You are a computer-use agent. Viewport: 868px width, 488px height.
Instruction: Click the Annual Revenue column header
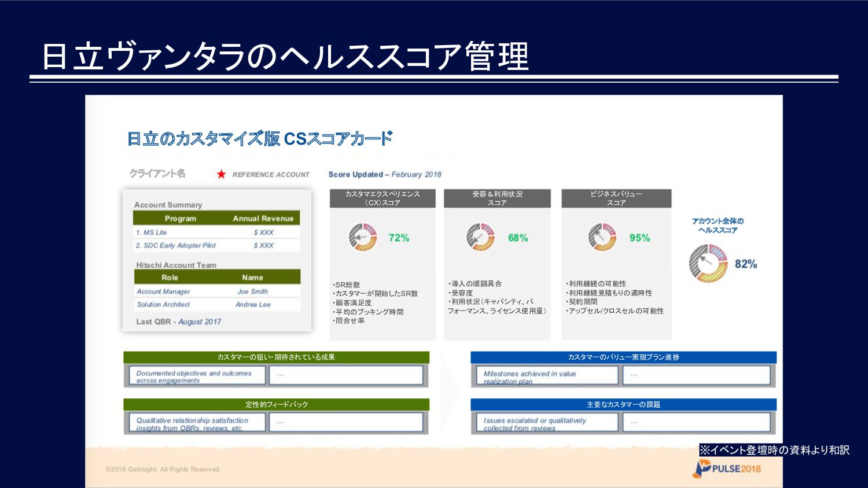click(x=263, y=219)
